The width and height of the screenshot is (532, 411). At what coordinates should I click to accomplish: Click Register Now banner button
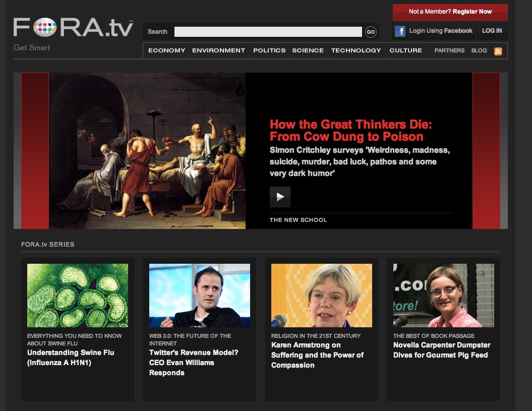point(450,12)
